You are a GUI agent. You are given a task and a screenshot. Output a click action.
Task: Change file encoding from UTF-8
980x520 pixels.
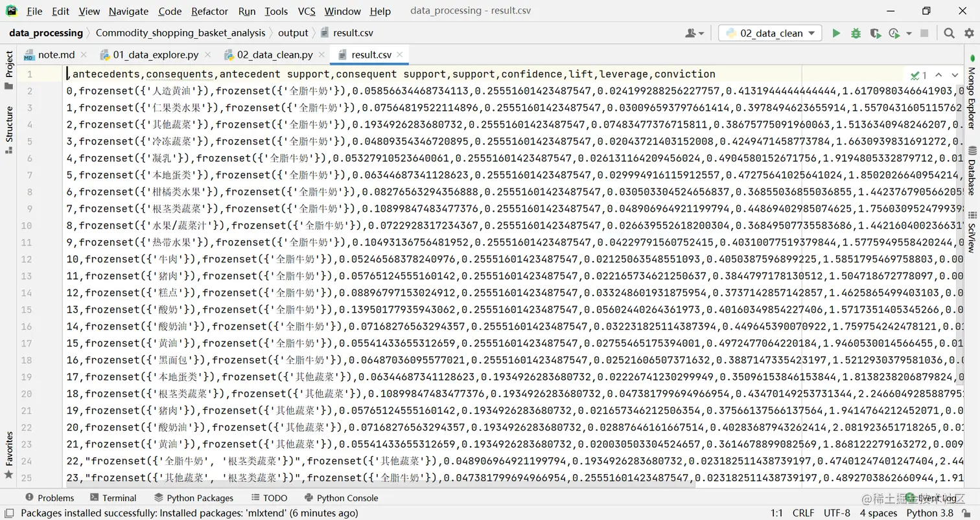coord(837,514)
